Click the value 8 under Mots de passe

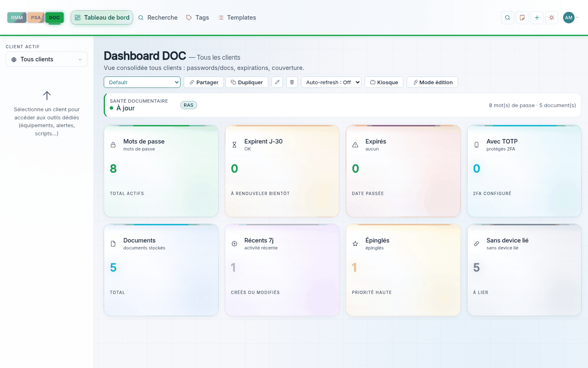(x=114, y=168)
